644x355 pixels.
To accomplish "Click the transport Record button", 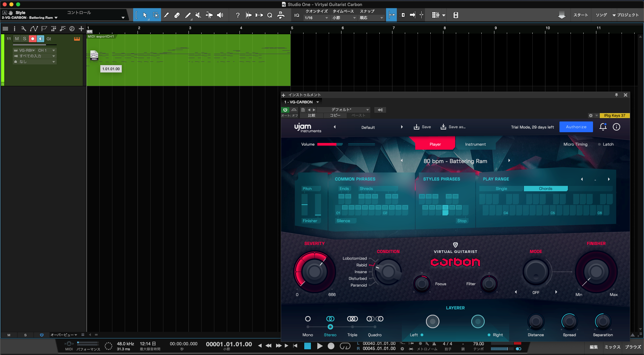I will (x=331, y=346).
